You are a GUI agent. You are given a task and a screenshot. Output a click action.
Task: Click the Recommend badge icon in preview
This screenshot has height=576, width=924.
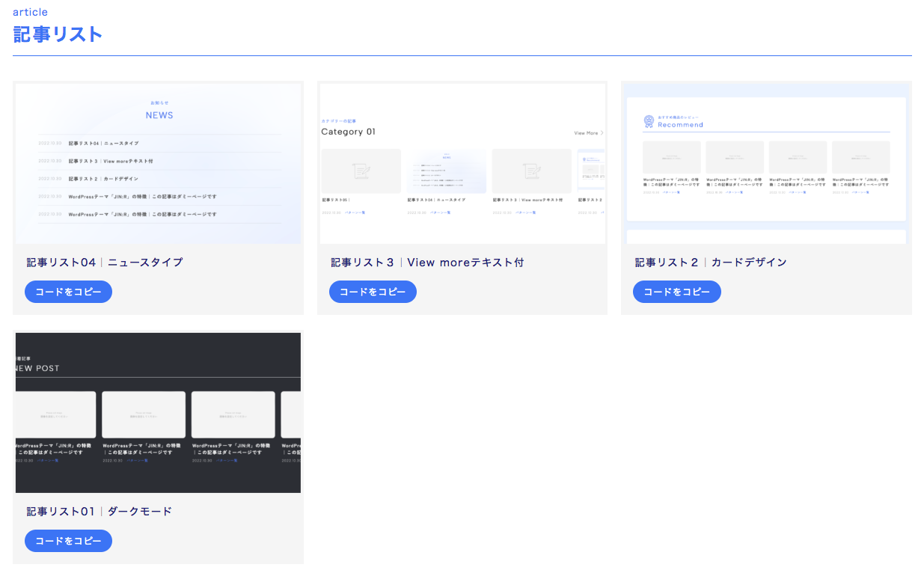tap(649, 121)
